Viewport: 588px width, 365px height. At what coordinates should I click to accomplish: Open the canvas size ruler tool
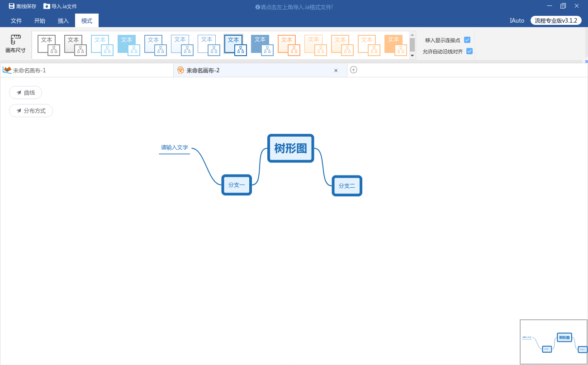point(15,44)
